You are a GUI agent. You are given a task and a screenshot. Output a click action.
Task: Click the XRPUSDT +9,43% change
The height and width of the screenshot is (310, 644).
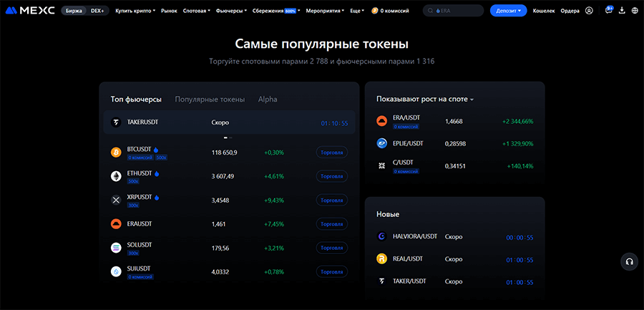coord(274,200)
